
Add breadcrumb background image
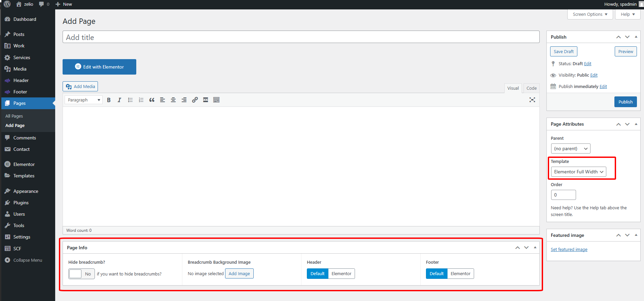pyautogui.click(x=239, y=273)
